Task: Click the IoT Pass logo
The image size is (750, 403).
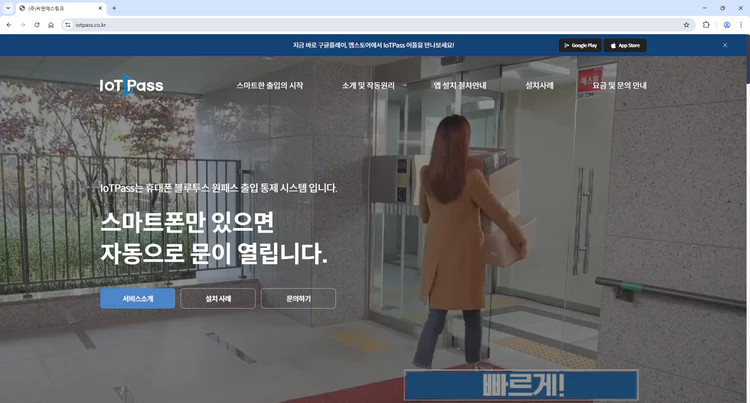Action: [131, 86]
